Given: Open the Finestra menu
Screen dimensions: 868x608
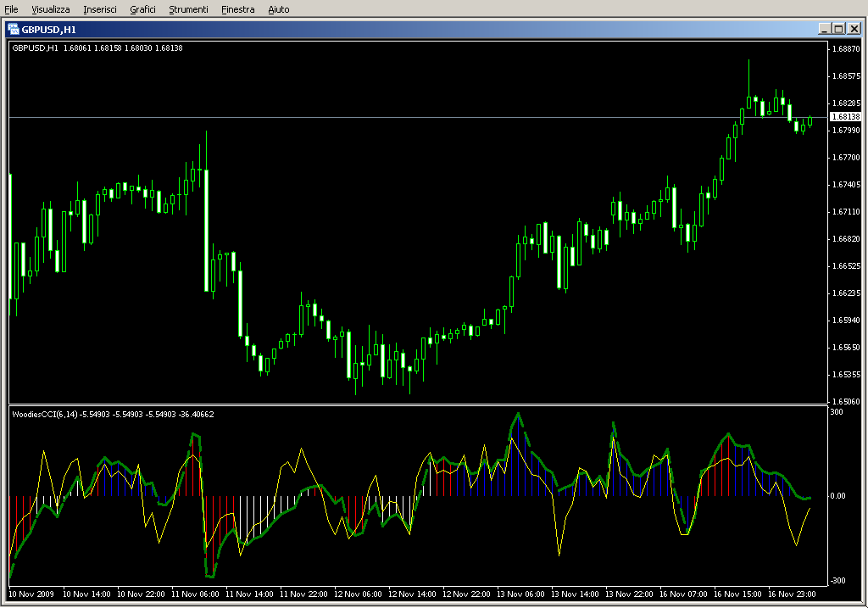Looking at the screenshot, I should point(237,9).
